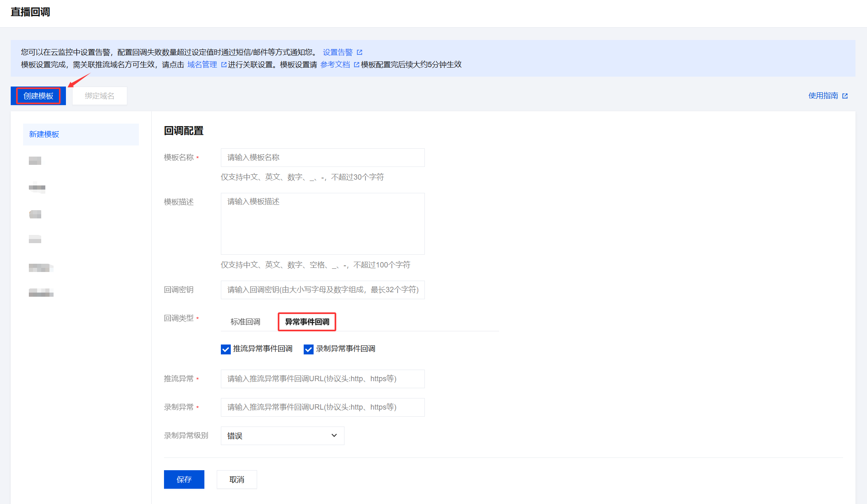
Task: Click external-link icon beside 使用指南
Action: pyautogui.click(x=845, y=96)
